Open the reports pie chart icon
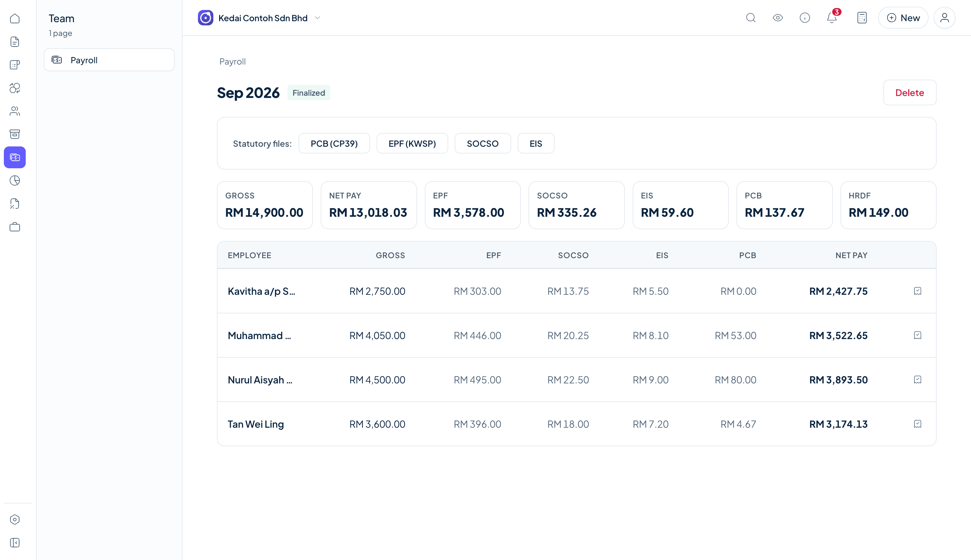This screenshot has height=560, width=971. pyautogui.click(x=15, y=180)
